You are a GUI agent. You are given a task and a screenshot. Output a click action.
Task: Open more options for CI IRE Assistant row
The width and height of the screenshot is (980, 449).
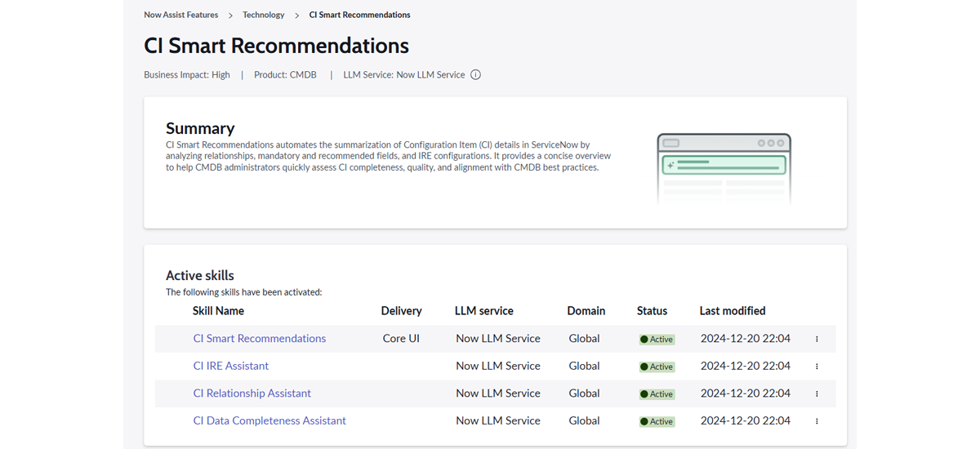click(x=817, y=367)
